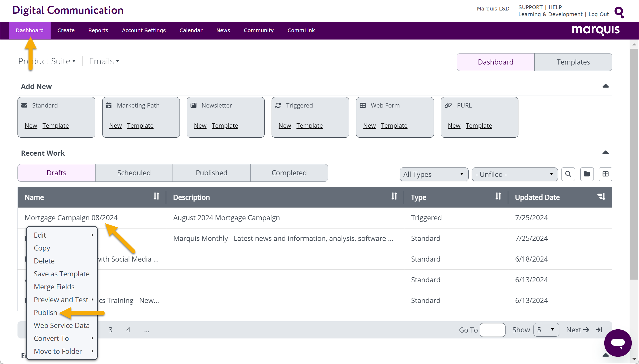Open the chat support bubble

pos(618,343)
